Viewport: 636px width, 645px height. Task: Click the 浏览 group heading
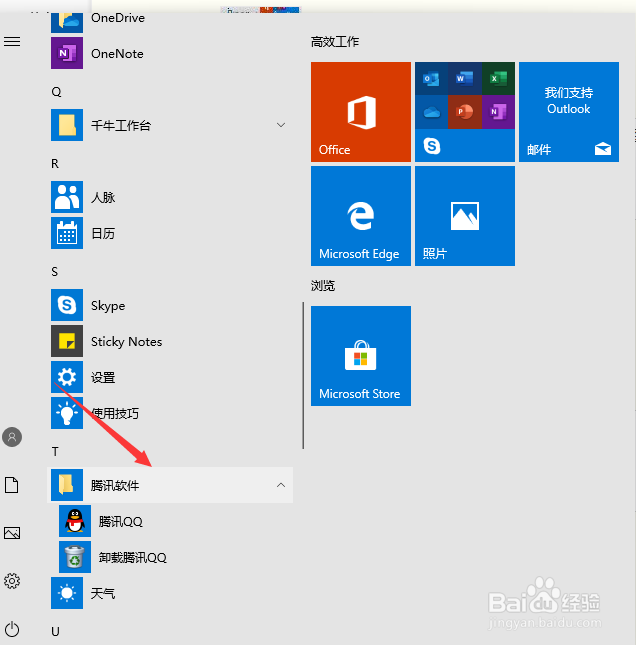click(x=323, y=285)
